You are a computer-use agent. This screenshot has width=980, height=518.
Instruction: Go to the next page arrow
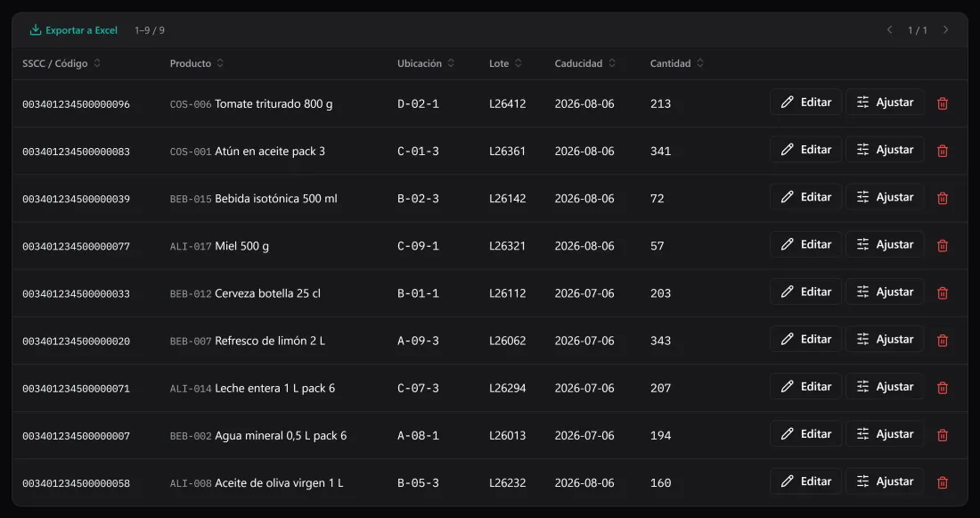click(945, 30)
